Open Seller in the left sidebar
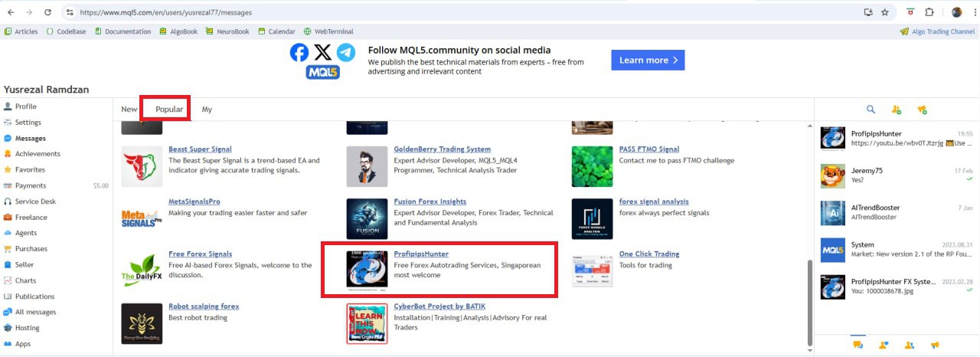The height and width of the screenshot is (357, 980). tap(24, 264)
